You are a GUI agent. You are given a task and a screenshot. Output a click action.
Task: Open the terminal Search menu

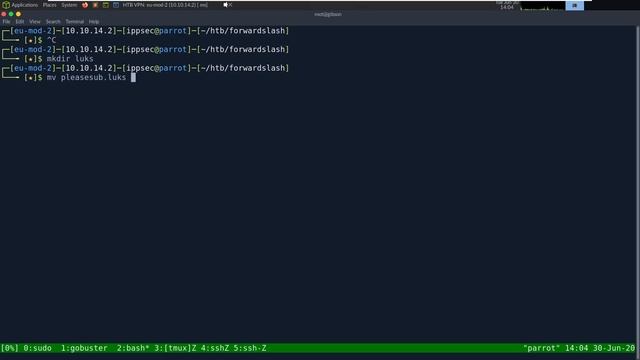pyautogui.click(x=53, y=22)
